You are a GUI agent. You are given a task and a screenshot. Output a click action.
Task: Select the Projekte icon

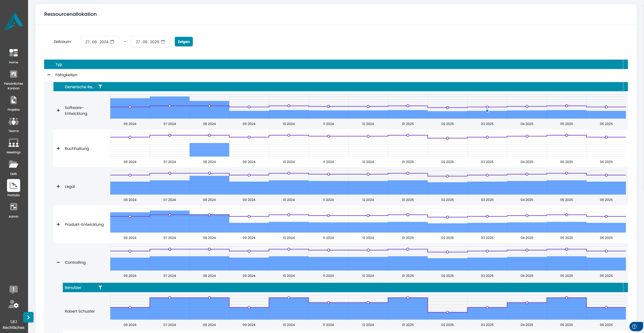click(13, 100)
